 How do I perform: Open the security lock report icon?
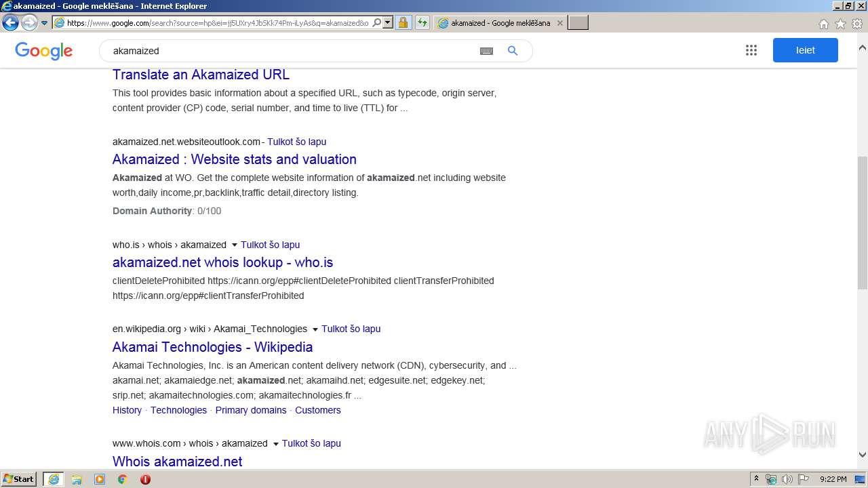pyautogui.click(x=403, y=22)
